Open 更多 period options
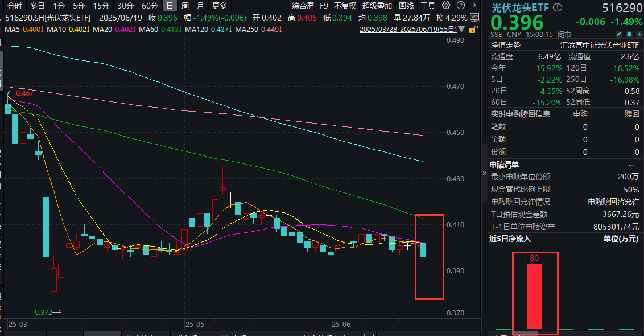The width and height of the screenshot is (644, 336). pos(219,6)
